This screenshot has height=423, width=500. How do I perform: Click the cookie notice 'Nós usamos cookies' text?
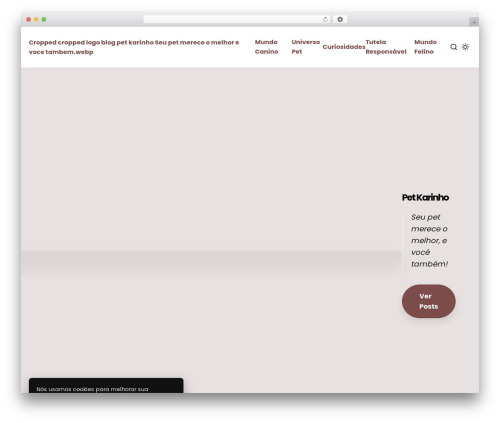tap(92, 389)
